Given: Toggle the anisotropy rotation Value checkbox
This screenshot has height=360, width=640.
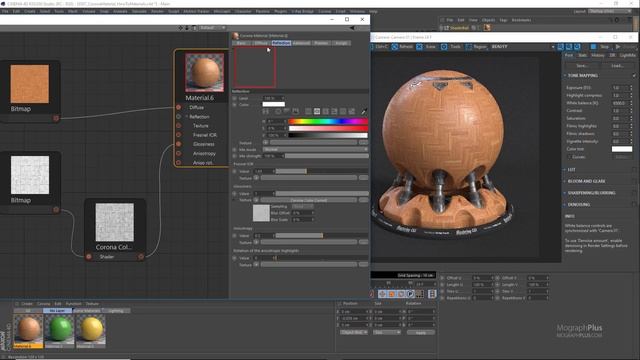Looking at the screenshot, I should click(x=234, y=258).
